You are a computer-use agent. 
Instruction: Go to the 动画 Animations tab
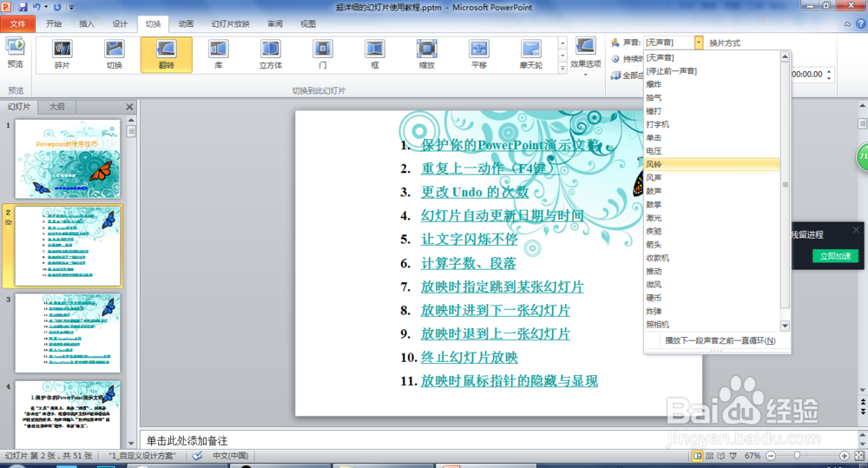click(x=186, y=23)
